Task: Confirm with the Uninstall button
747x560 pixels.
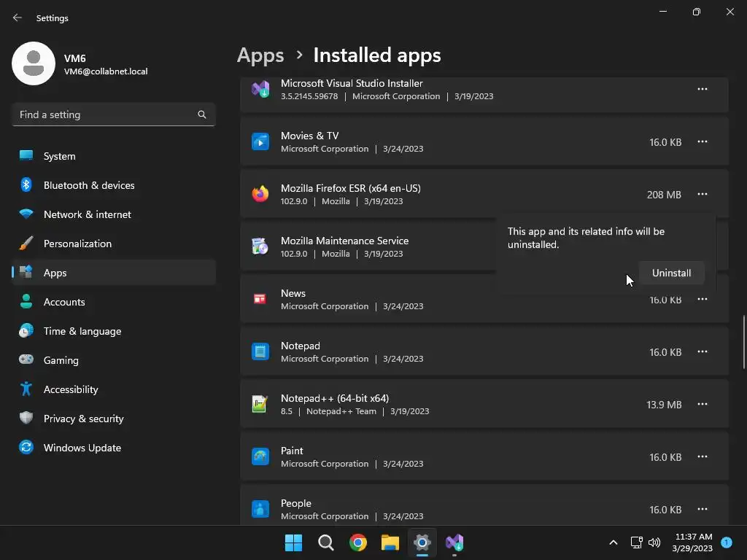Action: (x=671, y=273)
